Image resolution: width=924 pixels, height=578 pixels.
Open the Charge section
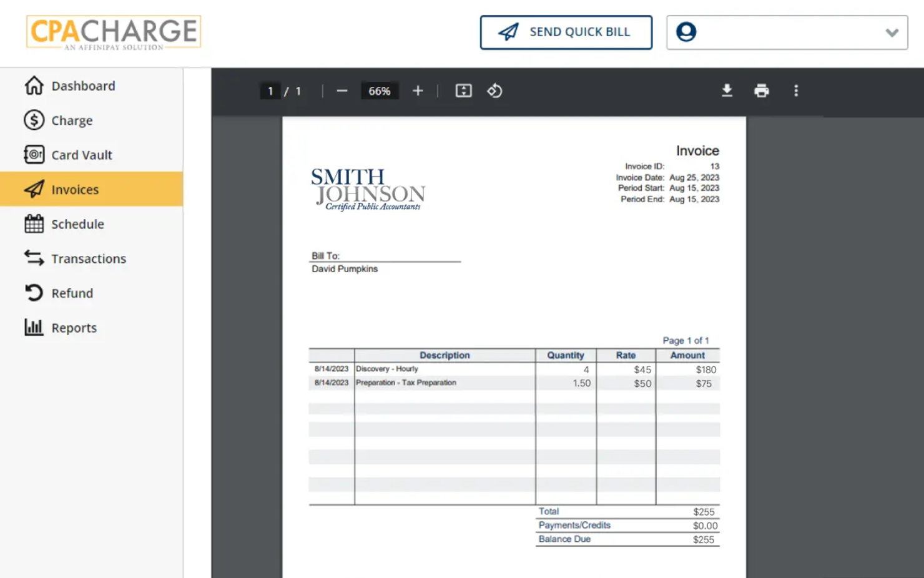point(72,120)
